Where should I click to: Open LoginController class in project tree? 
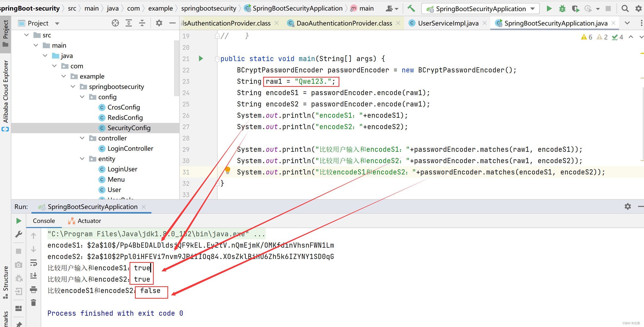click(x=130, y=148)
